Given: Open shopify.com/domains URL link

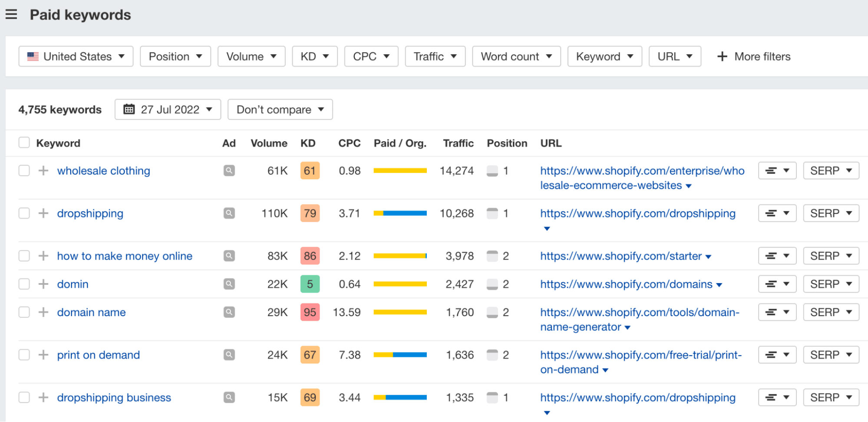Looking at the screenshot, I should (x=626, y=284).
